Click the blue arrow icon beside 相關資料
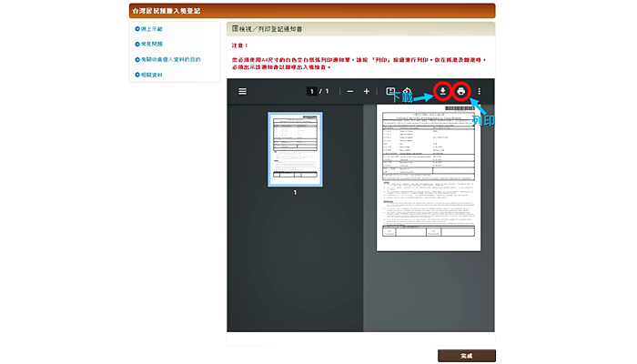Image resolution: width=637 pixels, height=364 pixels. (136, 75)
